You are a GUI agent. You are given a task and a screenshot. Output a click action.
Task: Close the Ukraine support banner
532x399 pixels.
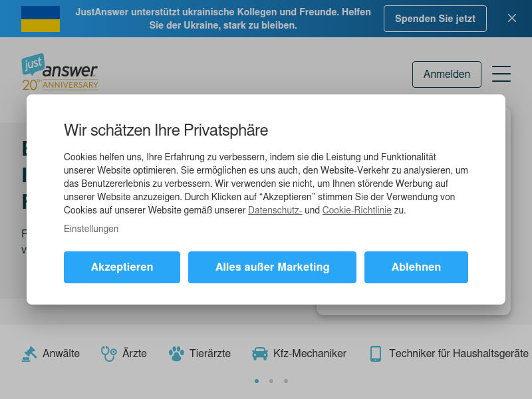pyautogui.click(x=512, y=19)
